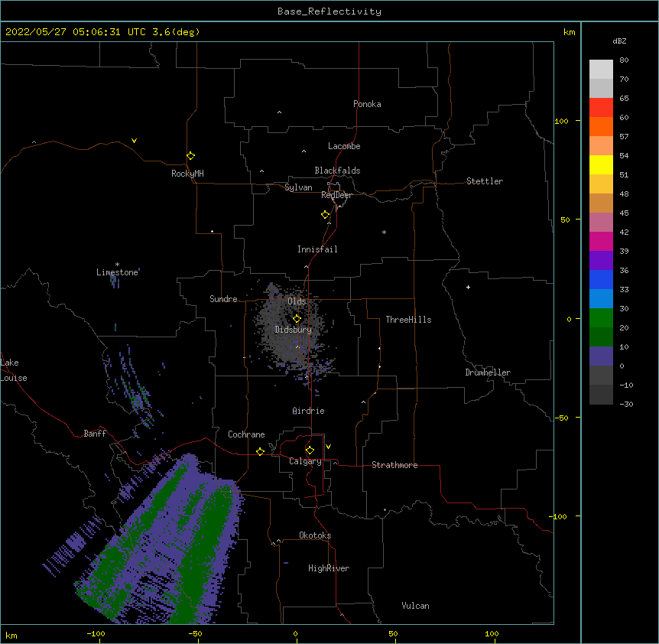Click the Limestone label
Screen dimensions: 659x644
(117, 272)
